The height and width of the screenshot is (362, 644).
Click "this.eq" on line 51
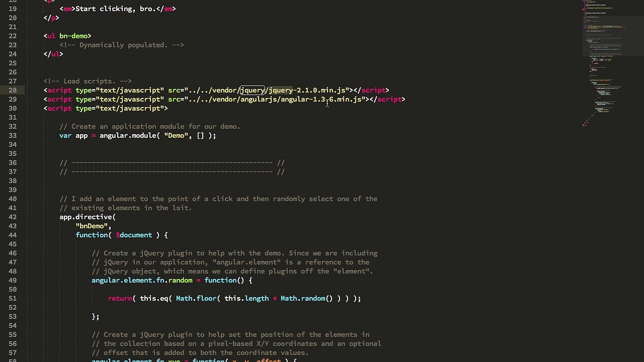coord(154,299)
